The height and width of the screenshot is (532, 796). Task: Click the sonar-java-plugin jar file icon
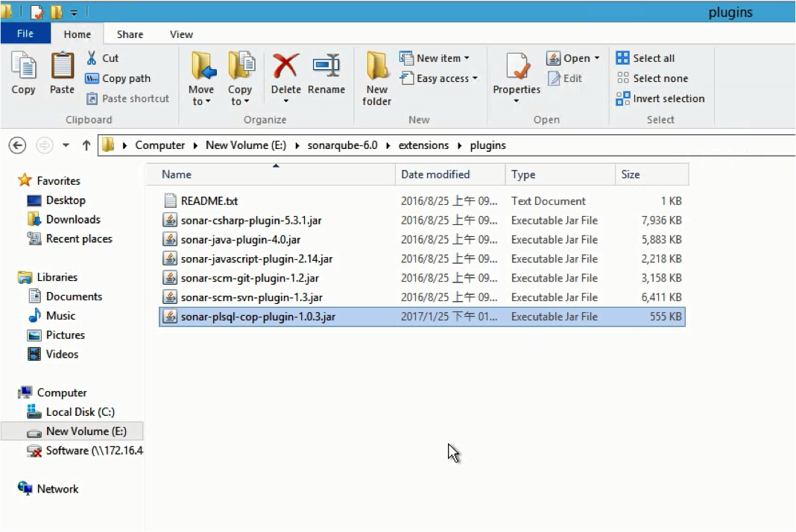170,240
